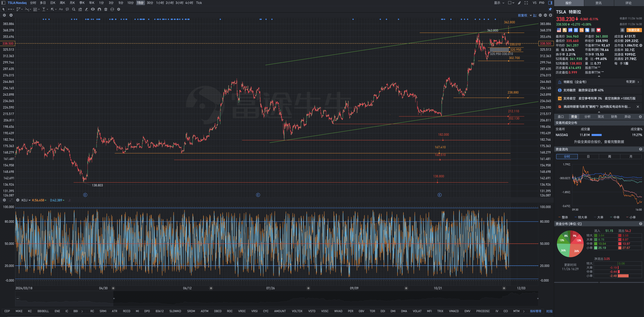The image size is (644, 317).
Task: Click the candlestick range measure tool
Action: [80, 9]
